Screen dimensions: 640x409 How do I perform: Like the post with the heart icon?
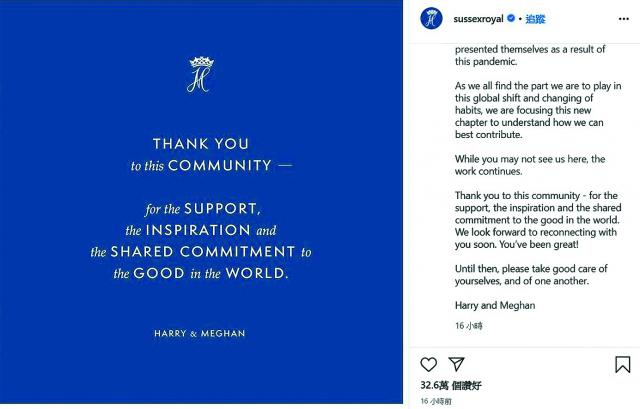[429, 364]
